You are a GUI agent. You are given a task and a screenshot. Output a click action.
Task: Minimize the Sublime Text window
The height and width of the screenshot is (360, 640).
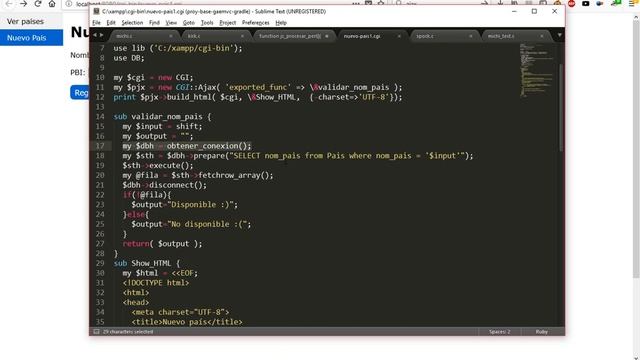514,11
